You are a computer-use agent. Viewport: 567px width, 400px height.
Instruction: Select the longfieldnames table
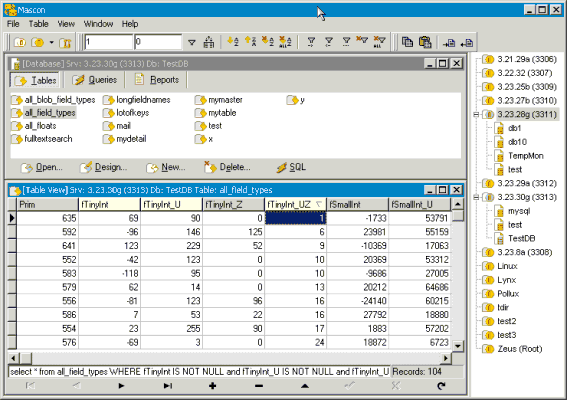tap(137, 100)
